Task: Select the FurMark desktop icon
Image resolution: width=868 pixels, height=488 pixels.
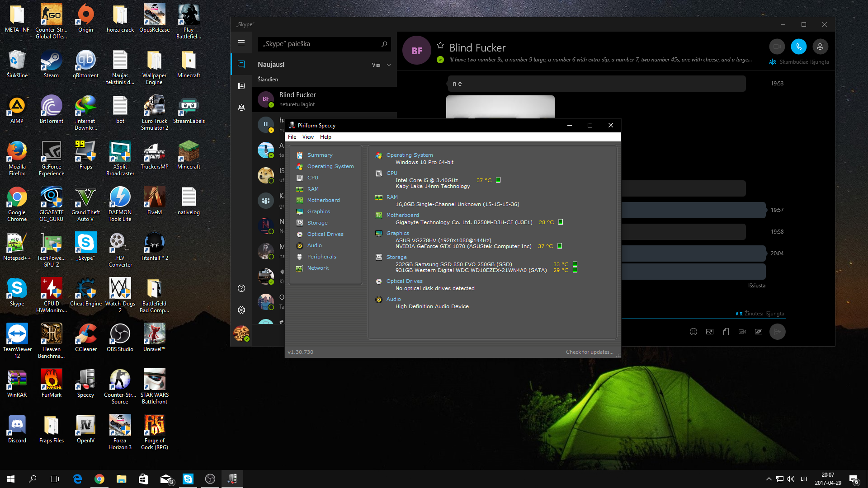Action: tap(51, 384)
